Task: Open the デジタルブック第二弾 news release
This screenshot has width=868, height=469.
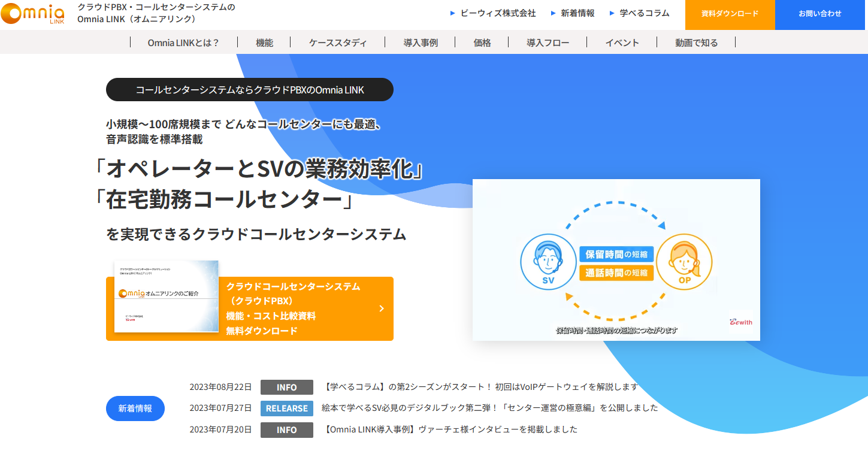Action: click(x=490, y=408)
